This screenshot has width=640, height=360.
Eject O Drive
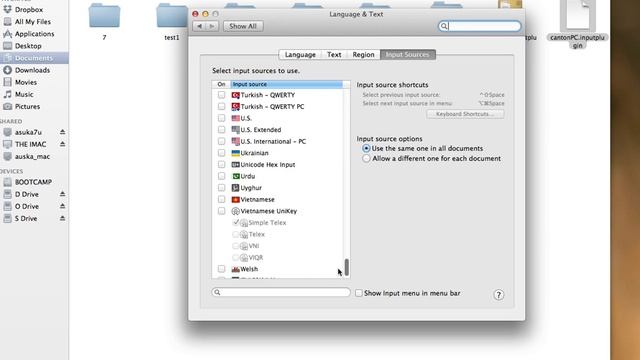(62, 206)
